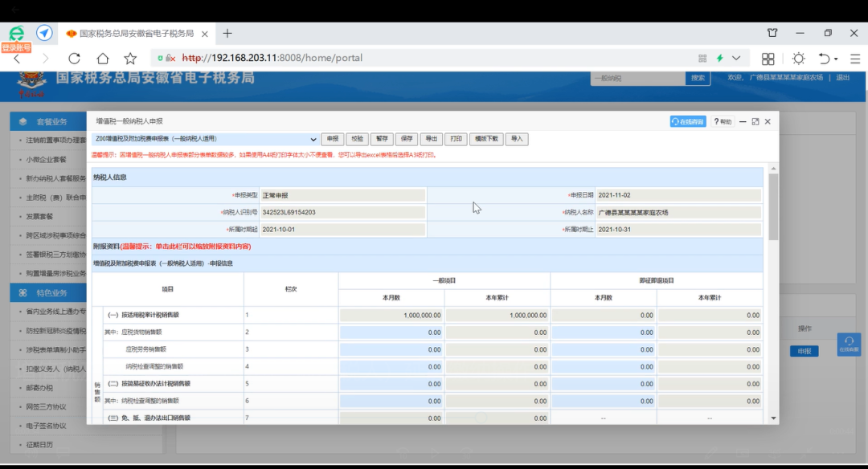Click the 校验 validate button
Screen dimensions: 868x469
[x=357, y=139]
